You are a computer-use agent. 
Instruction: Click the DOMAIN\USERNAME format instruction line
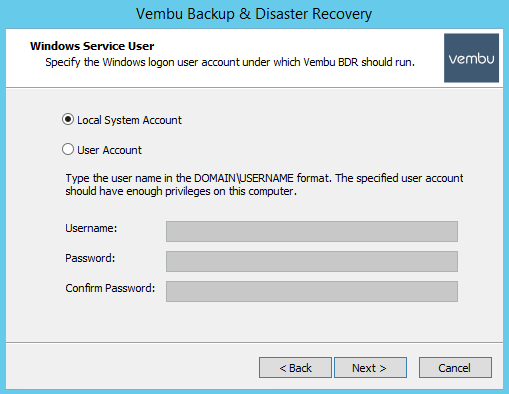click(264, 178)
